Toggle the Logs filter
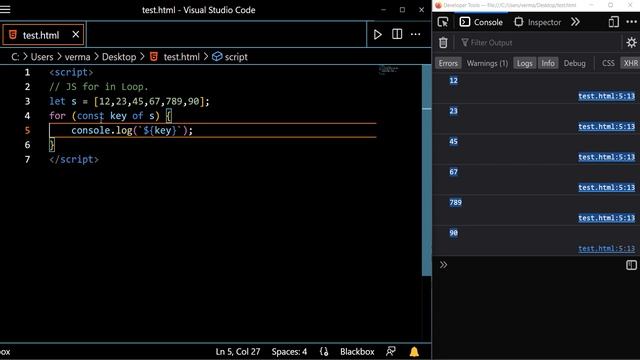This screenshot has width=640, height=360. 524,63
